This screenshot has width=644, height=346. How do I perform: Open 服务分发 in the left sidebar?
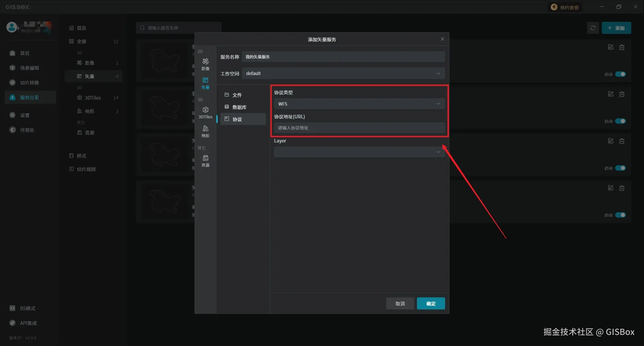pyautogui.click(x=30, y=98)
